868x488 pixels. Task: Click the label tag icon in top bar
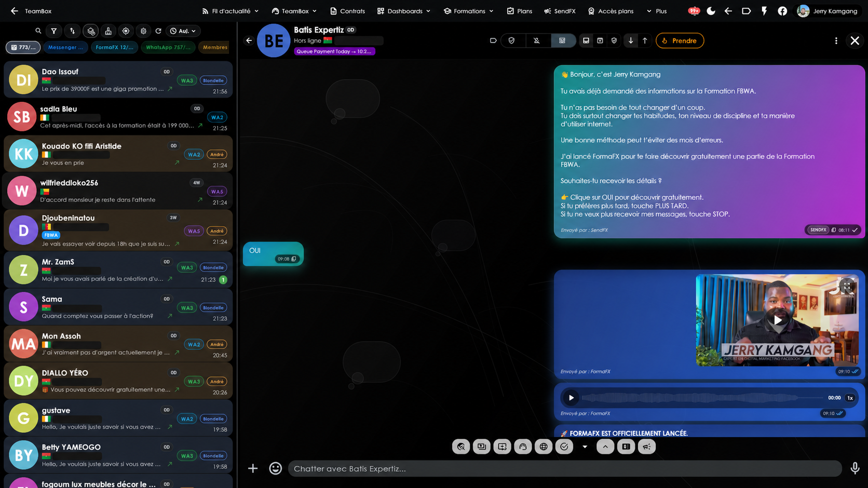point(746,11)
